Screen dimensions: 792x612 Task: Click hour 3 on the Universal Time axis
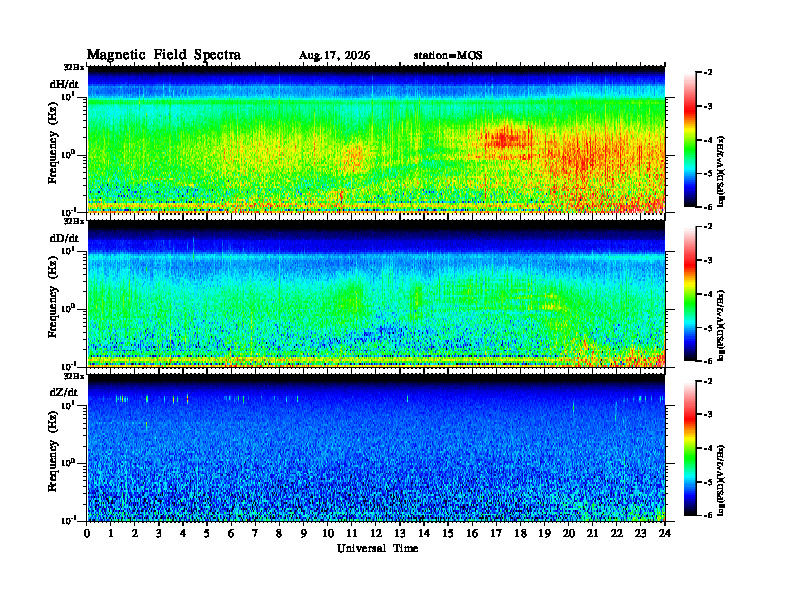(159, 533)
